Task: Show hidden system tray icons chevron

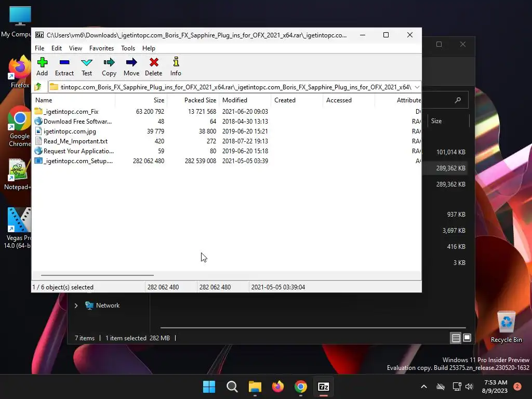Action: (x=424, y=387)
